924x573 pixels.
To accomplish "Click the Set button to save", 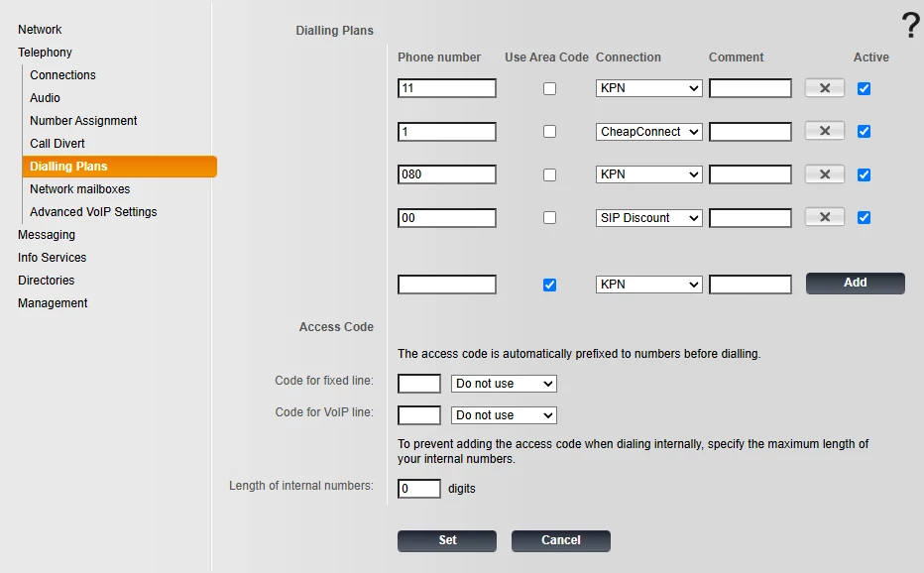I will tap(447, 540).
